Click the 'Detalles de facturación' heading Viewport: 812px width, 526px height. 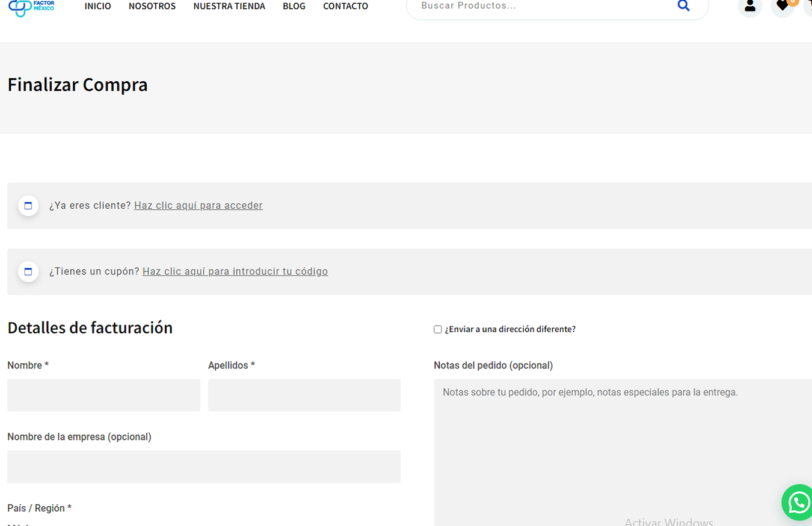90,328
